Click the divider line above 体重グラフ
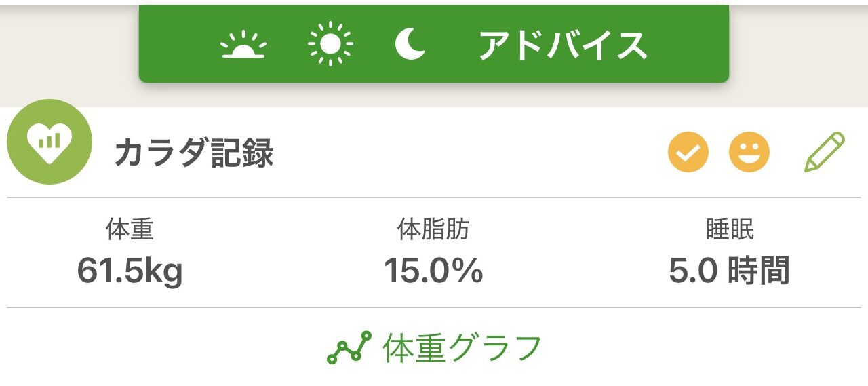The image size is (868, 386). pyautogui.click(x=434, y=307)
